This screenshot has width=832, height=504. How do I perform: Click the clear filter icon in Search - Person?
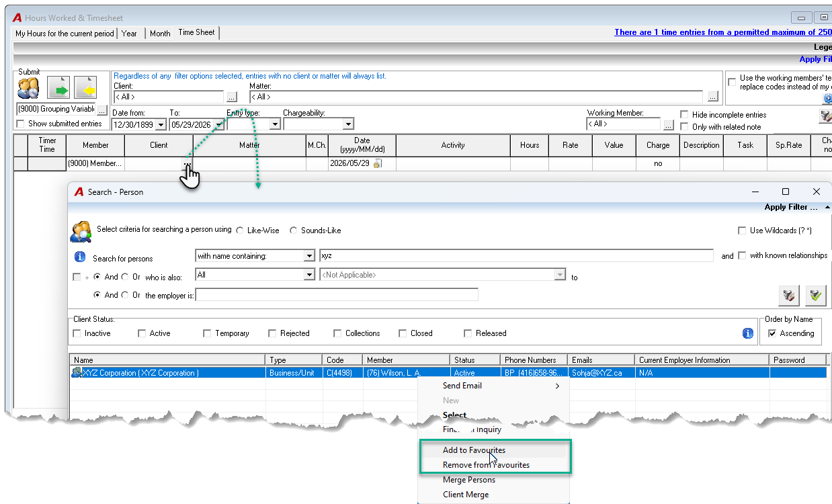point(790,295)
